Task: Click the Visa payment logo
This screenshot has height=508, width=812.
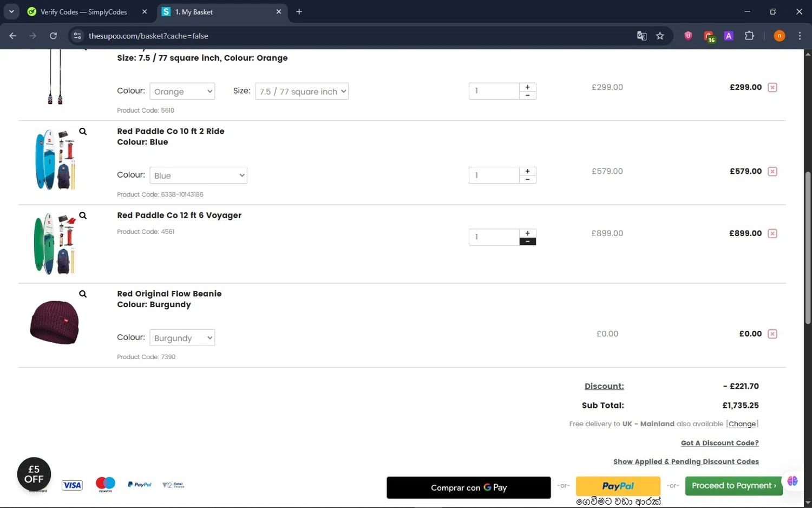Action: click(x=72, y=485)
